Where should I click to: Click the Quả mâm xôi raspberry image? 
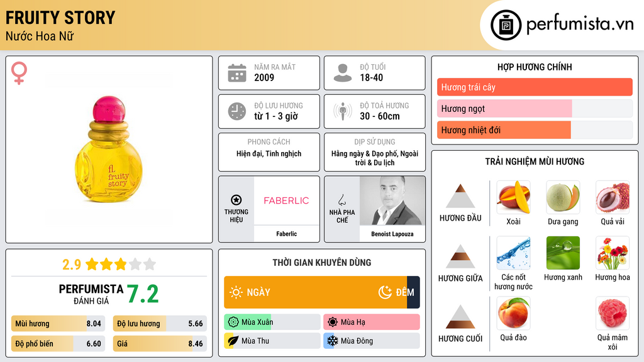pos(613,313)
